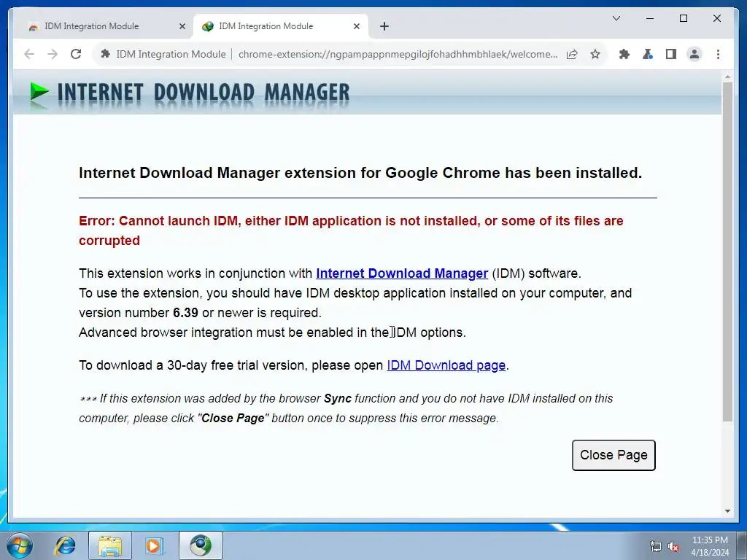Image resolution: width=747 pixels, height=560 pixels.
Task: Click the bold version number 6.39
Action: (185, 313)
